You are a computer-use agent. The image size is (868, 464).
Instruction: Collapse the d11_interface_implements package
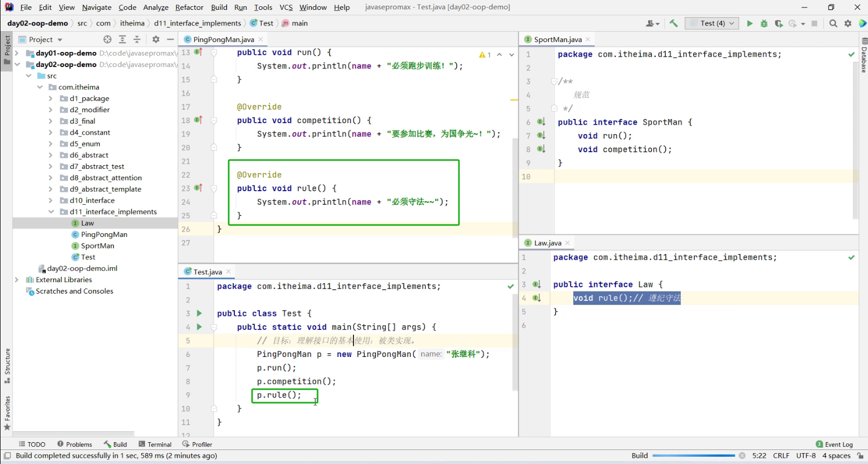tap(51, 212)
